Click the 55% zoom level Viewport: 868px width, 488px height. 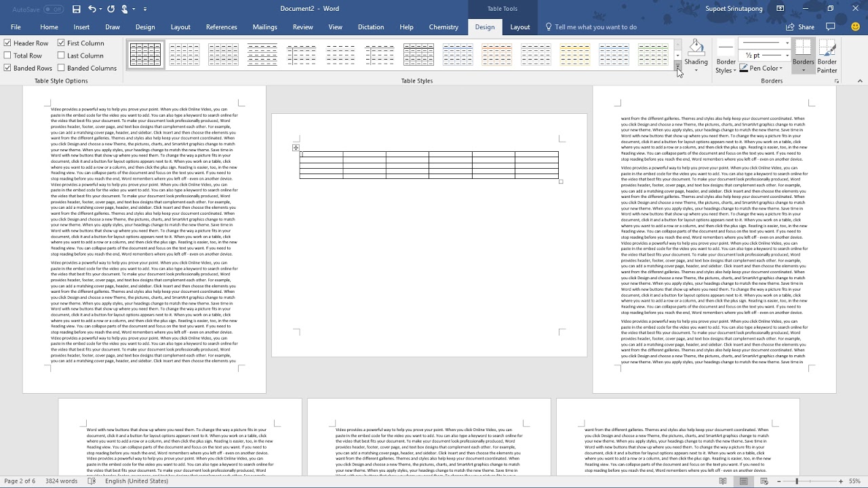click(854, 481)
